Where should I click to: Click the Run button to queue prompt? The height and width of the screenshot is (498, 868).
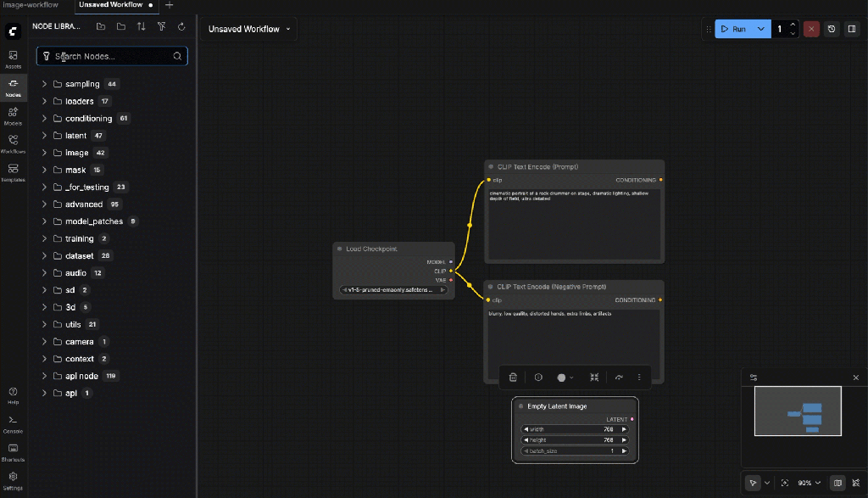tap(733, 29)
